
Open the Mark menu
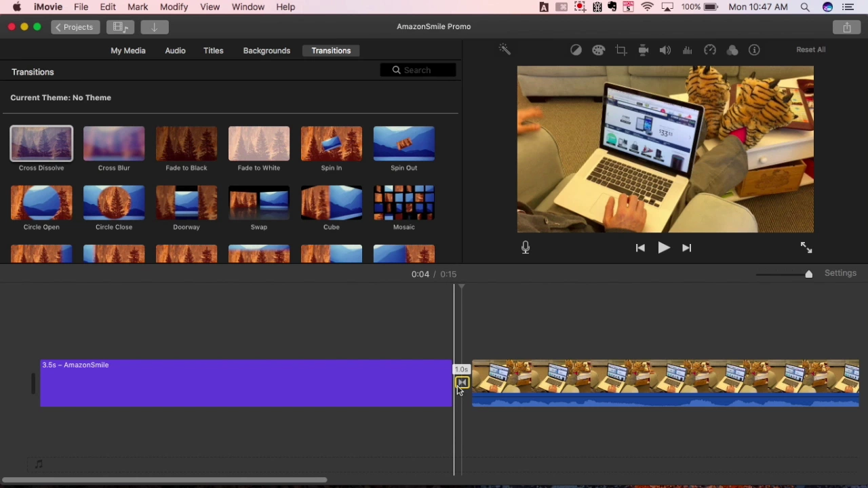pos(138,7)
